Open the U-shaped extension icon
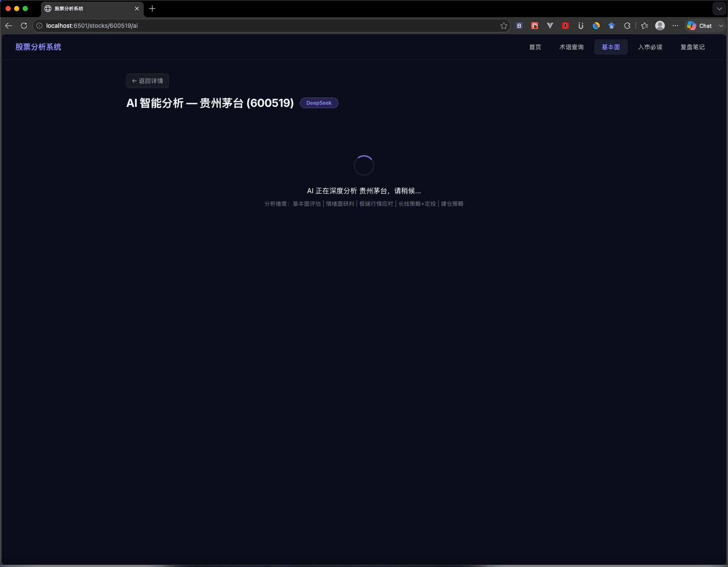Image resolution: width=728 pixels, height=567 pixels. pos(581,26)
